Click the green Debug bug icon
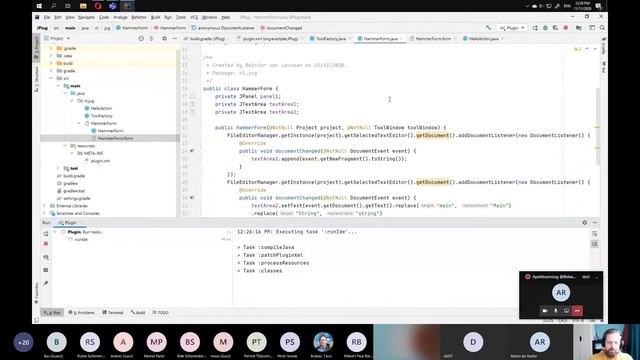 (545, 28)
